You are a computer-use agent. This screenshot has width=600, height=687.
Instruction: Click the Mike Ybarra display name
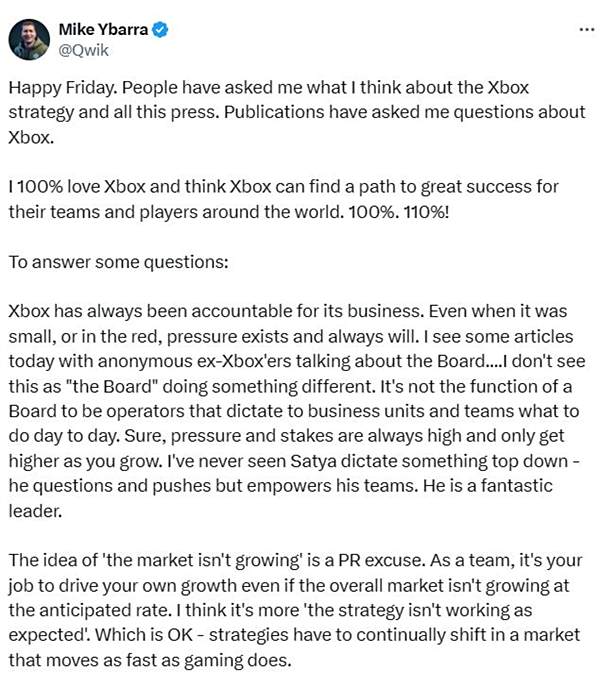click(103, 30)
